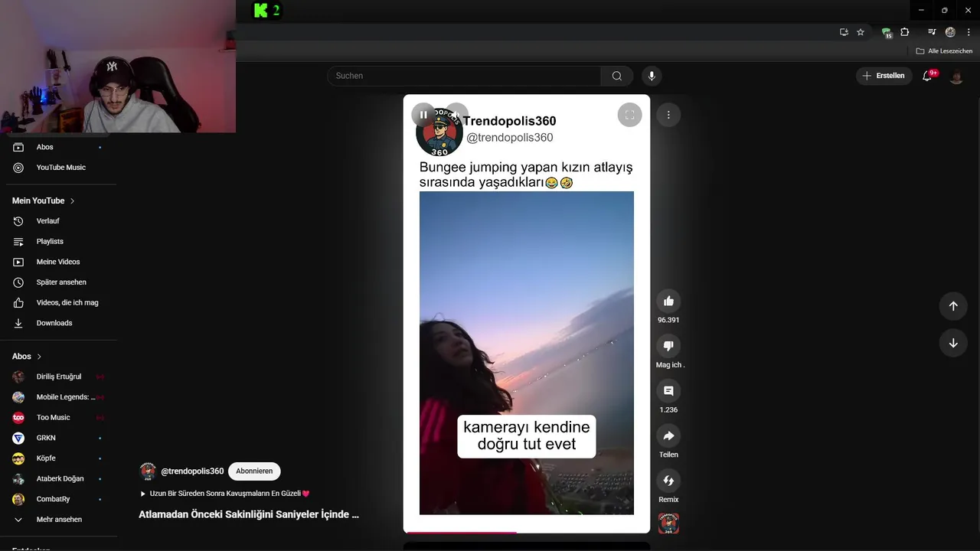Click Trendopolis360 avatar inside the video
The width and height of the screenshot is (980, 551).
[x=439, y=133]
